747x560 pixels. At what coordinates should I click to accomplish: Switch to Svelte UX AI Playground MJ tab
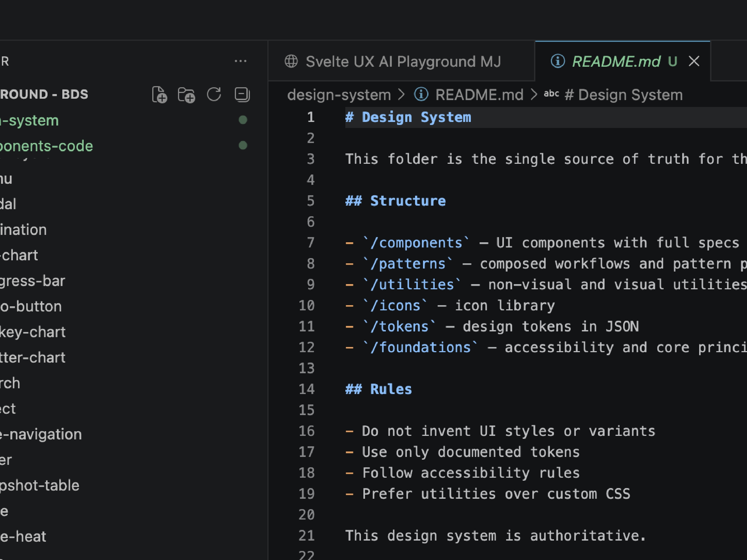click(x=402, y=62)
